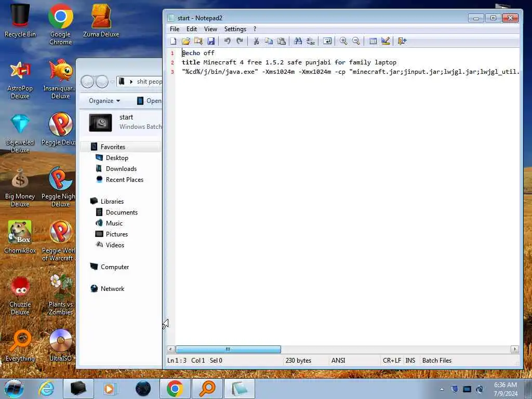Open Find with the binoculars icon
The image size is (532, 399).
(x=298, y=42)
